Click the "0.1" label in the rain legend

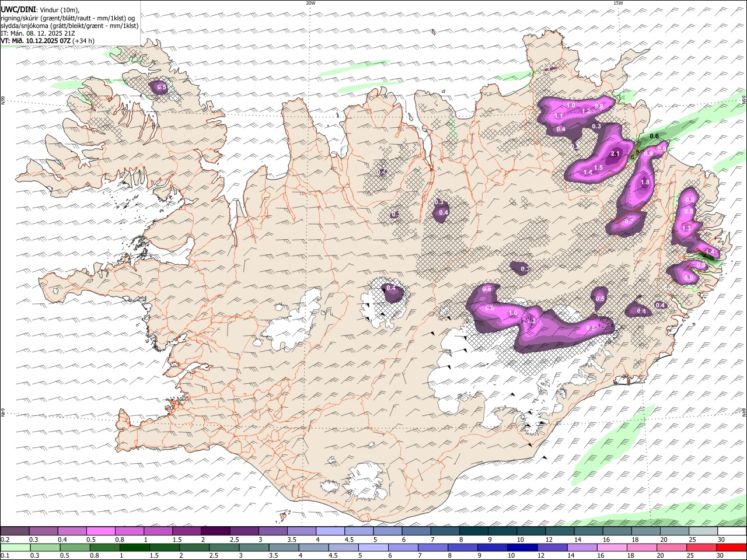pyautogui.click(x=5, y=555)
